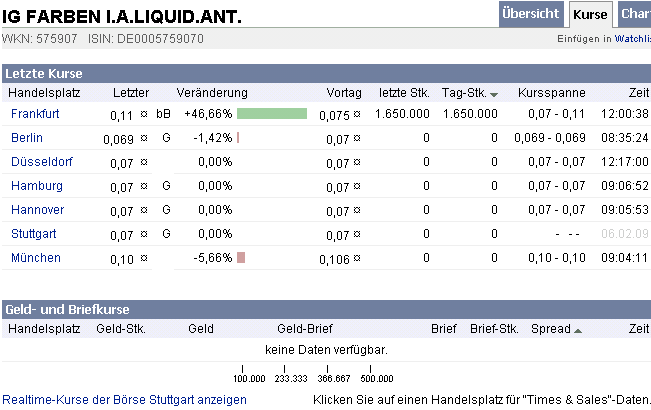Click the Frankfurt range 0,07 - 0,11
The image size is (651, 410).
click(x=556, y=114)
